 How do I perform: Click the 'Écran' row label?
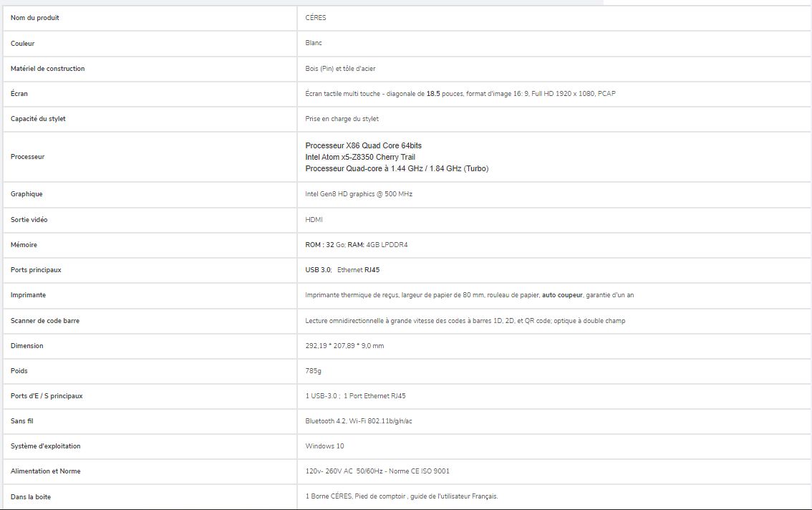click(x=19, y=94)
